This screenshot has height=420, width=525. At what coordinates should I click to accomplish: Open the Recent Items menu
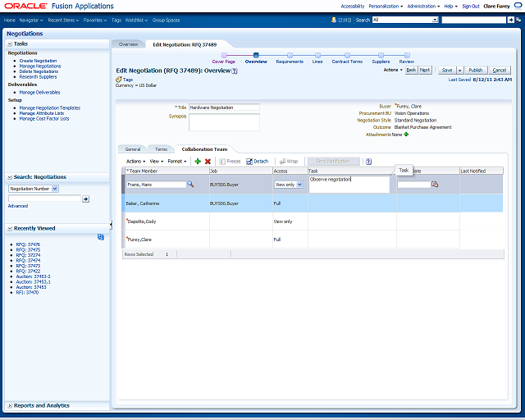pyautogui.click(x=63, y=20)
